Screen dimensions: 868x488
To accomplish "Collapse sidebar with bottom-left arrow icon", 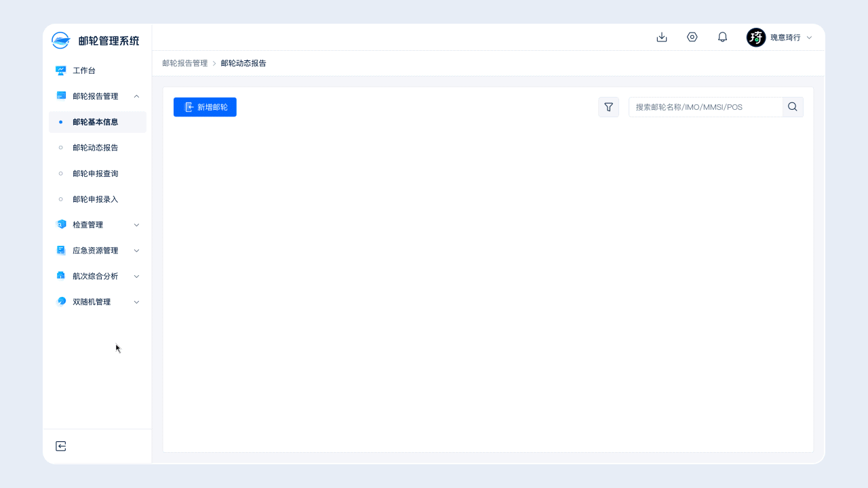I will 61,446.
